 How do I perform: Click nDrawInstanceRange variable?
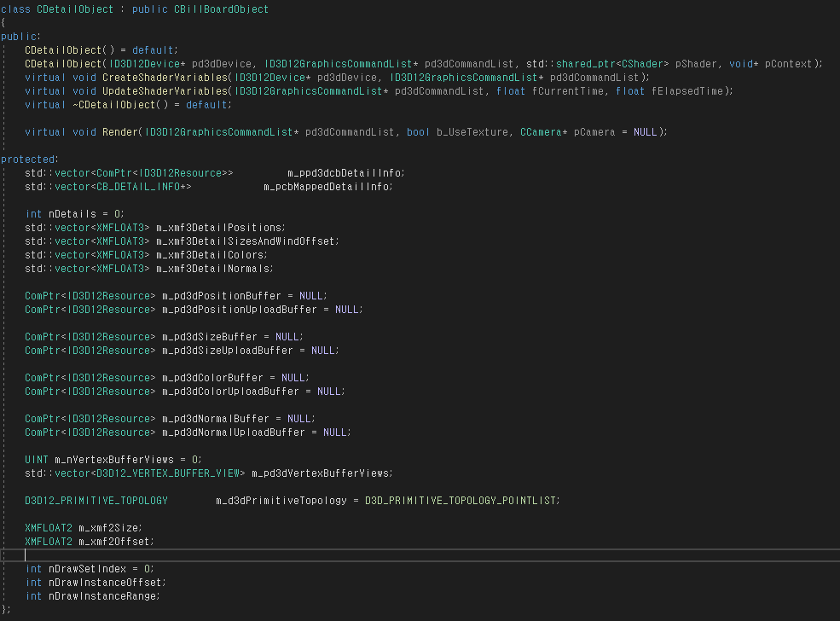[102, 595]
